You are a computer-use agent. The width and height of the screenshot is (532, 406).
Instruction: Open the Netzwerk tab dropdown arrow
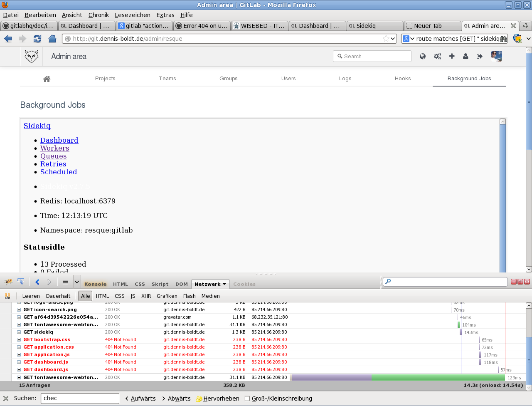pos(224,284)
